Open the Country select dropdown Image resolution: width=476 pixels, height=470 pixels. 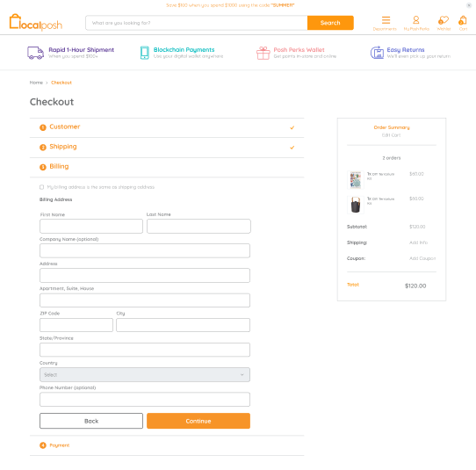145,374
